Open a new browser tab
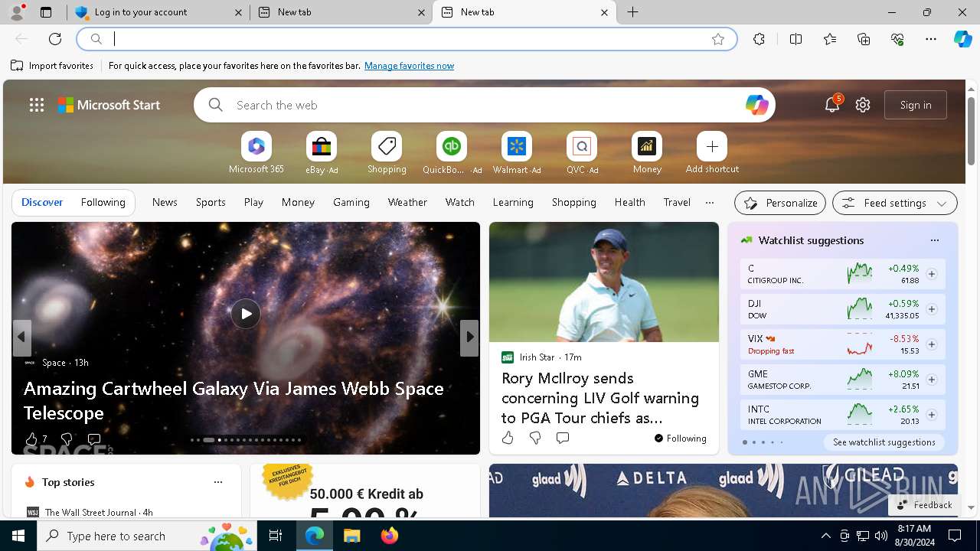The width and height of the screenshot is (980, 551). click(633, 12)
